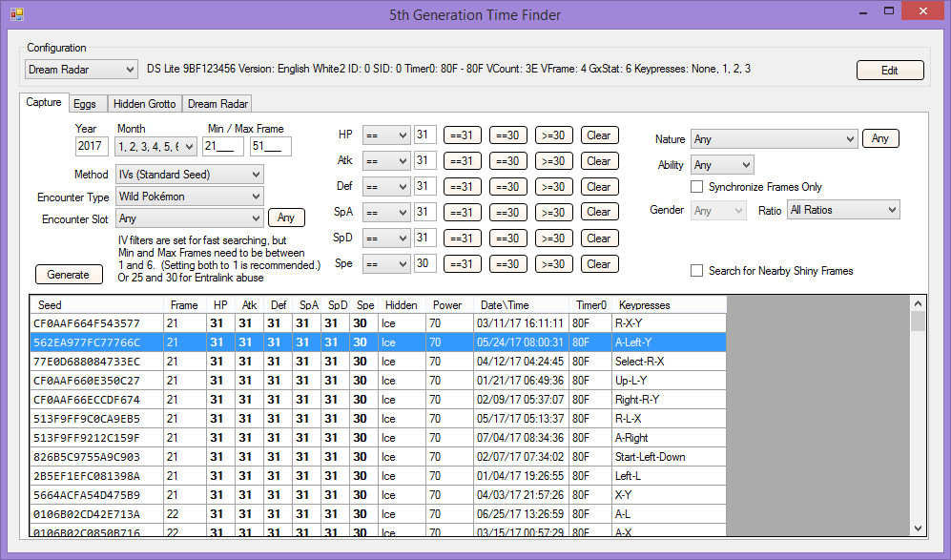Click the >=30 button in the SpA row
The width and height of the screenshot is (951, 560).
554,213
